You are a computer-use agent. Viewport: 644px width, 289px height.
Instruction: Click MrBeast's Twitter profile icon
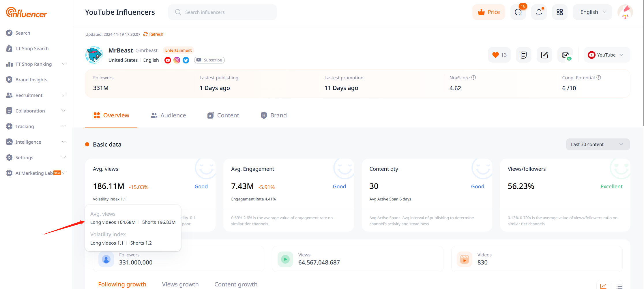click(x=186, y=60)
